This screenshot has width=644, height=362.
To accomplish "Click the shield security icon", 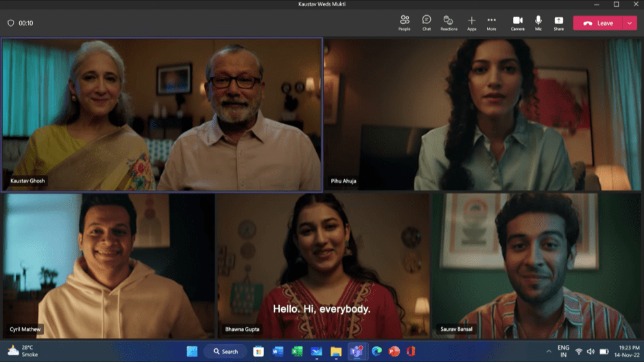I will click(x=10, y=23).
